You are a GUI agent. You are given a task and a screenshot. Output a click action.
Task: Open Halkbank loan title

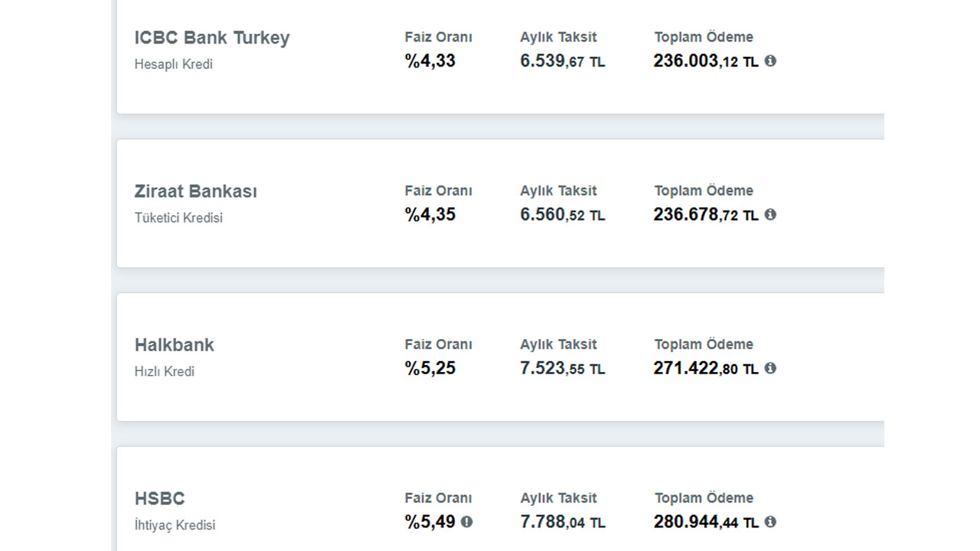175,345
